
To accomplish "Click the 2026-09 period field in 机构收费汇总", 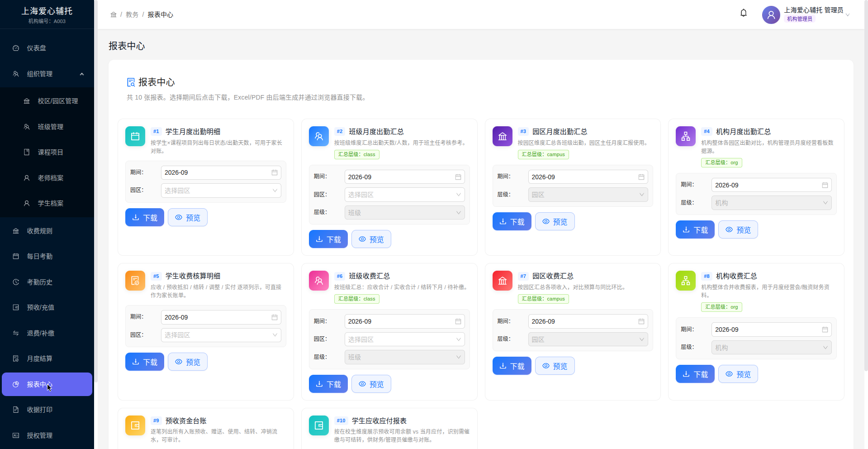I will tap(772, 330).
